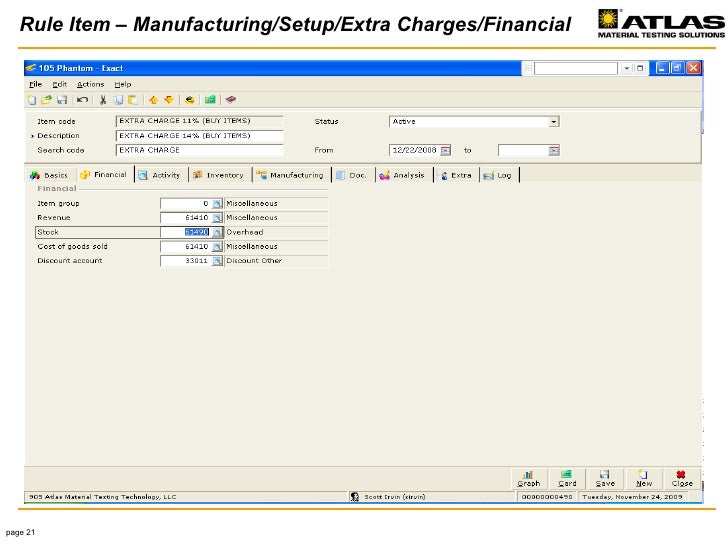Screen dimensions: 728x546
Task: Click the empty 'to' date field
Action: 523,150
